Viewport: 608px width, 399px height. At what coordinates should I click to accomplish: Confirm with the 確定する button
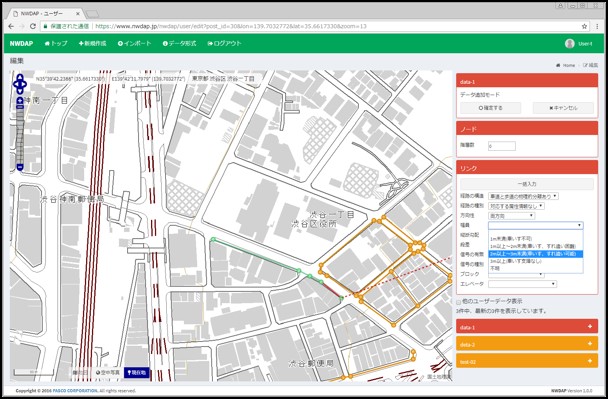[x=491, y=108]
